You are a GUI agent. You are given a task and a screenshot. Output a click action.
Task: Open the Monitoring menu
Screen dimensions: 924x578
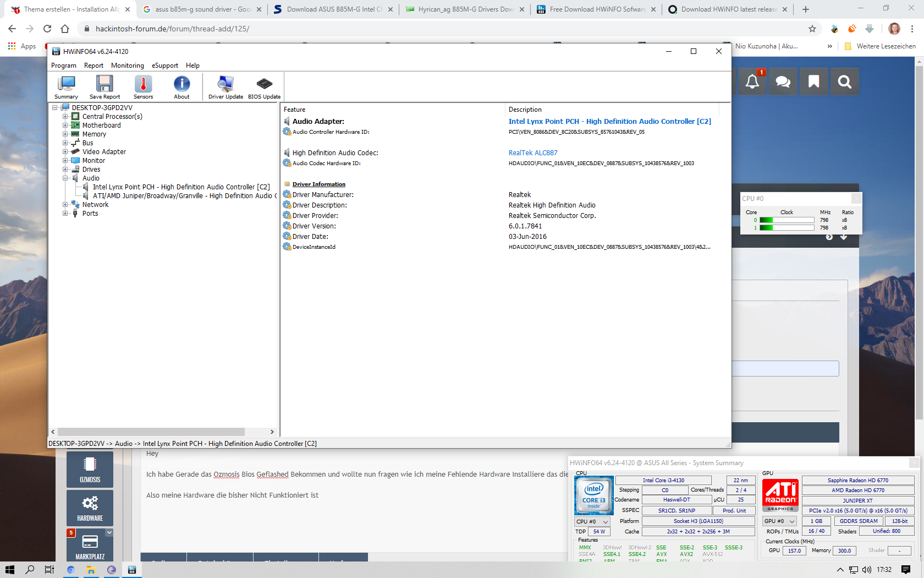127,66
